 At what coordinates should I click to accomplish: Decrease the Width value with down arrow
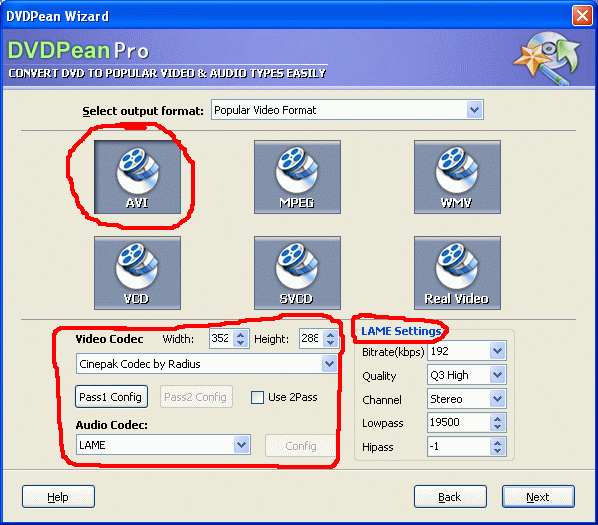(241, 343)
